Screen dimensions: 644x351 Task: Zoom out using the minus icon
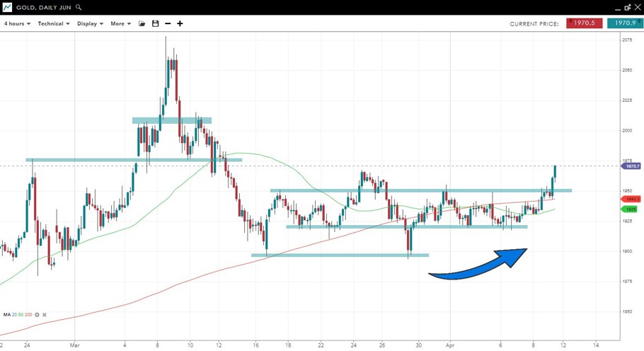[168, 23]
